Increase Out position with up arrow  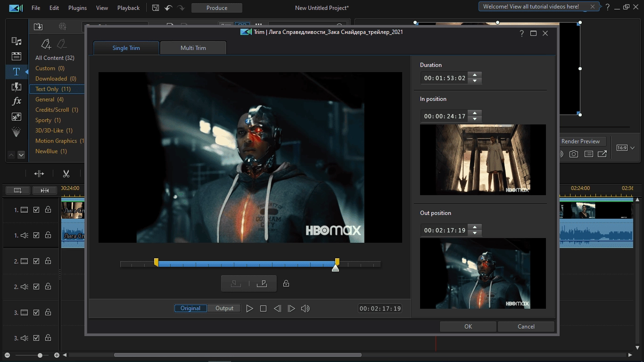[475, 227]
